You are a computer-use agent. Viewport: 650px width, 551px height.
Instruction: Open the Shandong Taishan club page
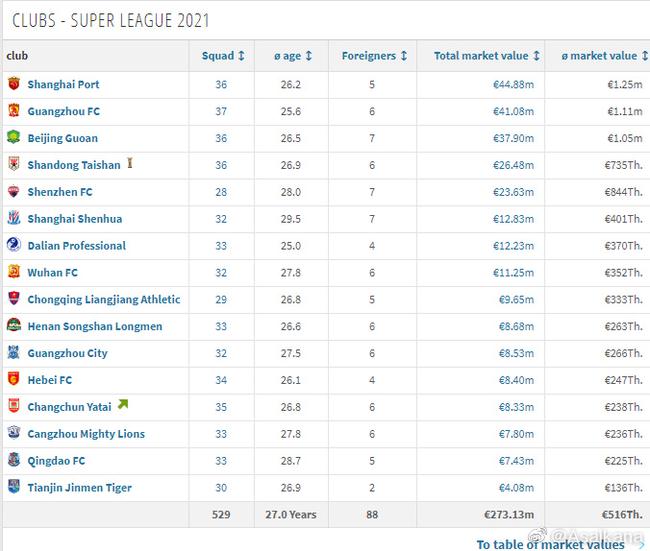(x=74, y=165)
